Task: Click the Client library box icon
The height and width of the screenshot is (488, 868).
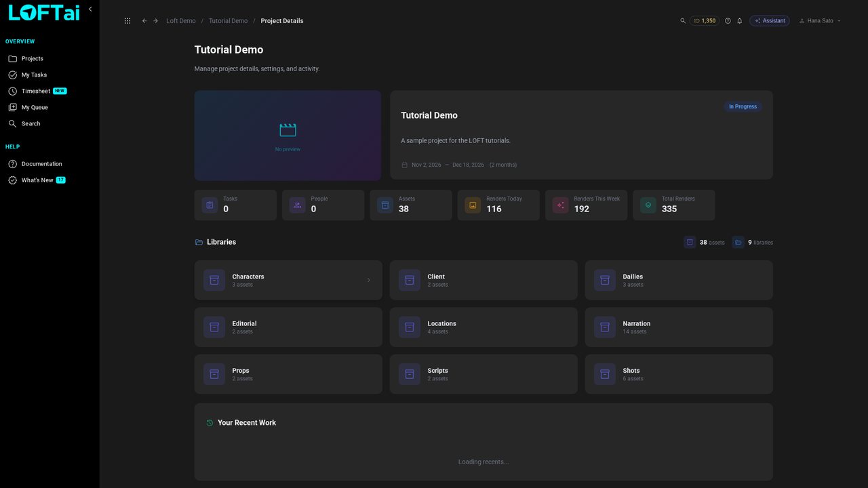Action: click(x=410, y=280)
